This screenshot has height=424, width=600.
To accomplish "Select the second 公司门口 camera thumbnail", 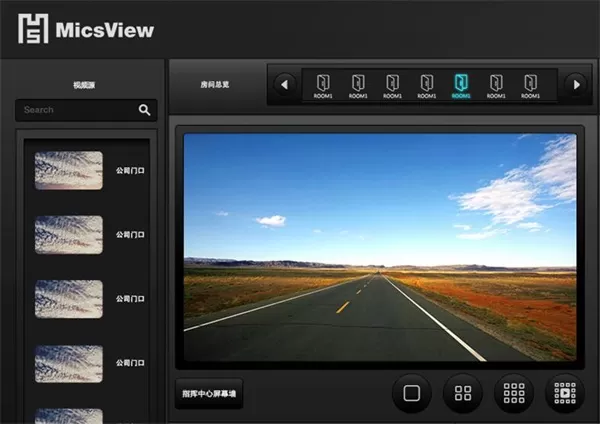I will 69,235.
